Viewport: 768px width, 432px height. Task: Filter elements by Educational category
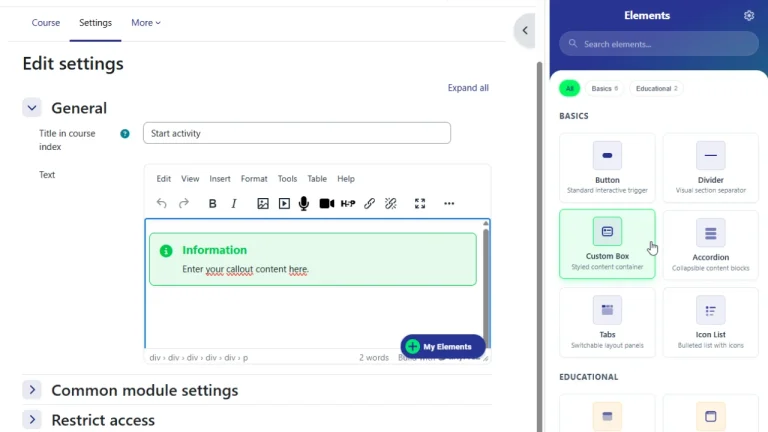tap(656, 89)
